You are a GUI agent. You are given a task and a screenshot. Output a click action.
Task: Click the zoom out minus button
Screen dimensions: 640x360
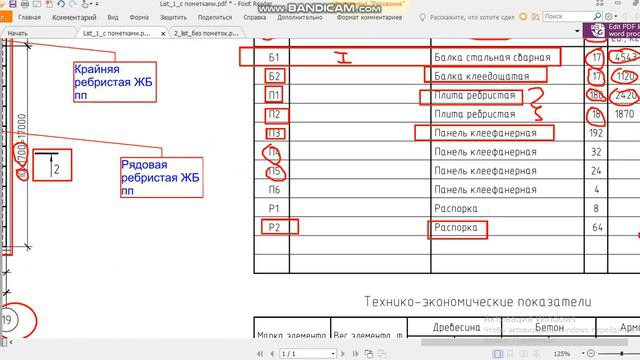point(591,353)
